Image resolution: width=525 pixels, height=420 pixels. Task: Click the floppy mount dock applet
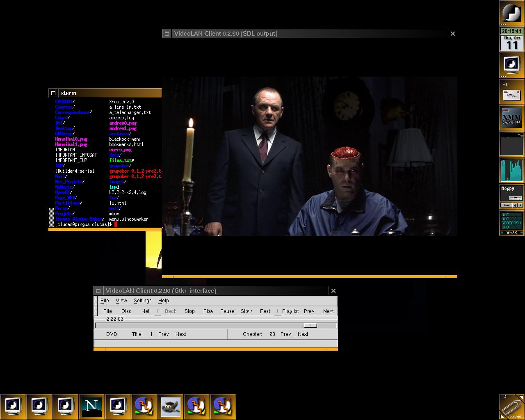pyautogui.click(x=511, y=196)
